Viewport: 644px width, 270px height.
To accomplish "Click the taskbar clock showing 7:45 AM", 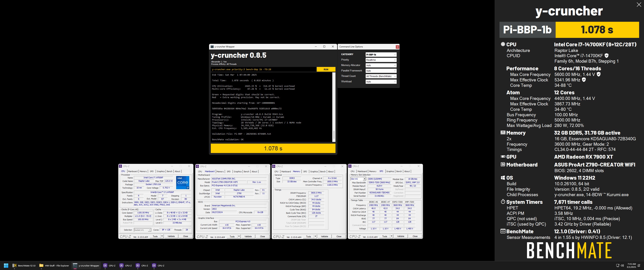I will [631, 265].
